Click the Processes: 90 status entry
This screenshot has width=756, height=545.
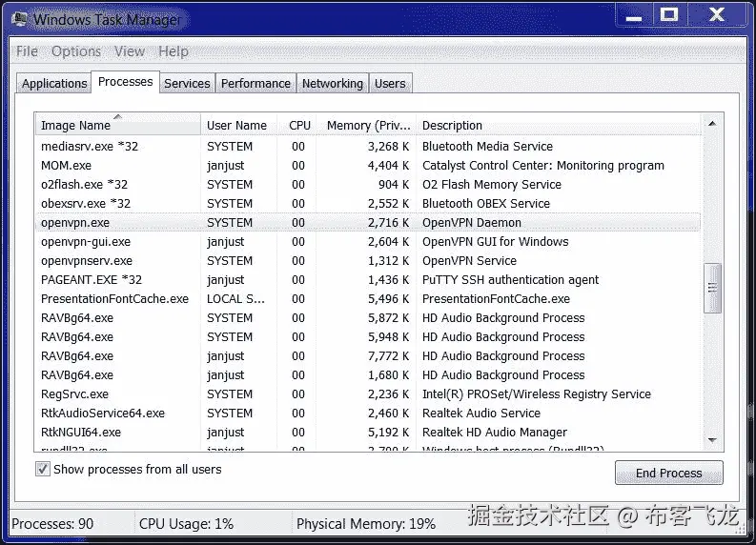coord(52,524)
